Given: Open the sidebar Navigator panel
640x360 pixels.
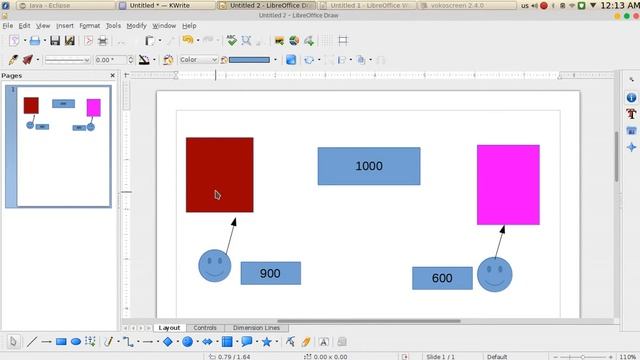Looking at the screenshot, I should (631, 147).
